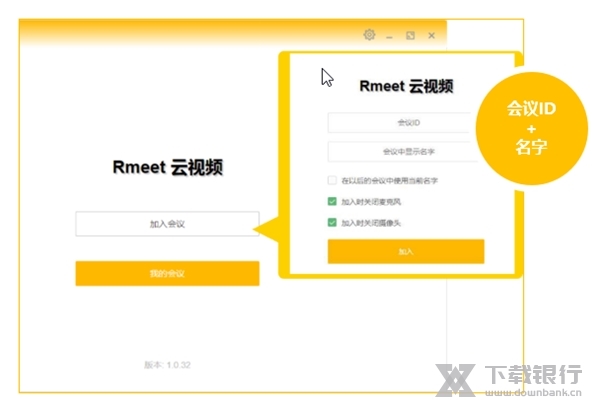This screenshot has width=600, height=406.
Task: Focus the 会议中显示名字 name field
Action: (x=403, y=152)
